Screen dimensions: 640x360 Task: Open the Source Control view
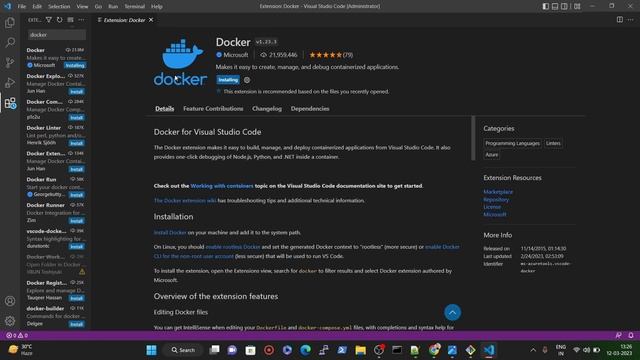coord(10,62)
